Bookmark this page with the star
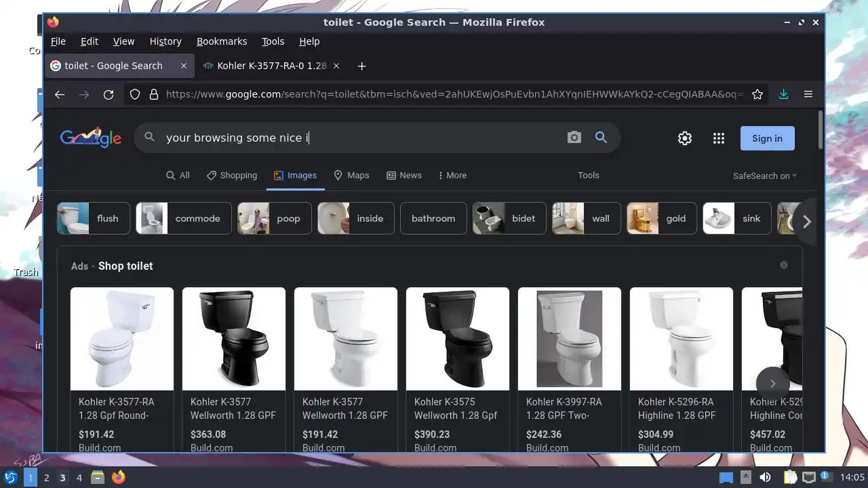The image size is (868, 488). pos(757,94)
